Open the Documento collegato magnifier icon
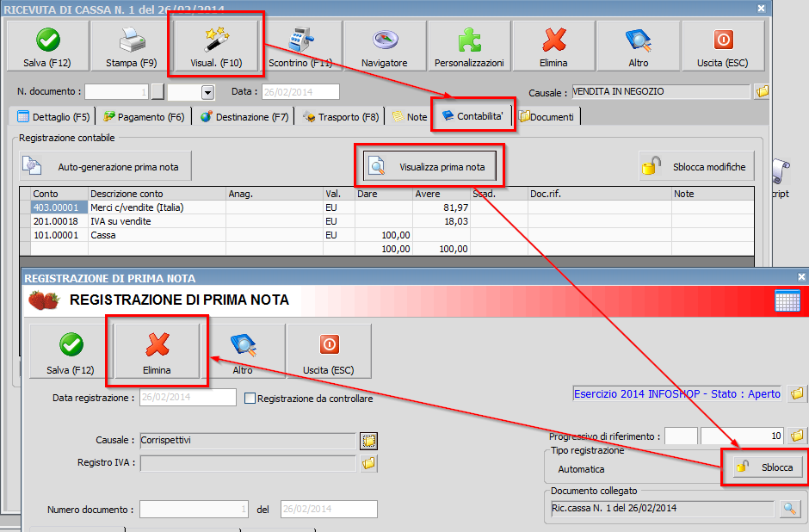Image resolution: width=809 pixels, height=532 pixels. pos(789,509)
